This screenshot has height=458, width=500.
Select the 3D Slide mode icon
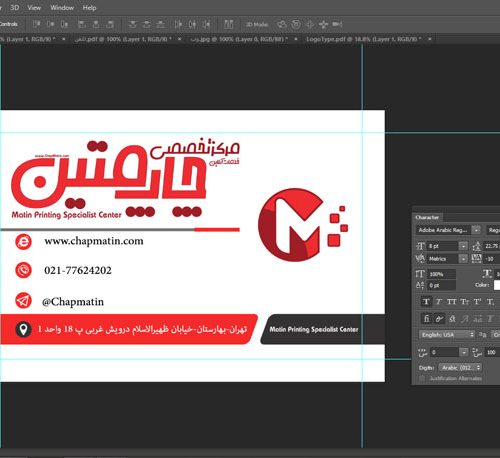pyautogui.click(x=323, y=24)
